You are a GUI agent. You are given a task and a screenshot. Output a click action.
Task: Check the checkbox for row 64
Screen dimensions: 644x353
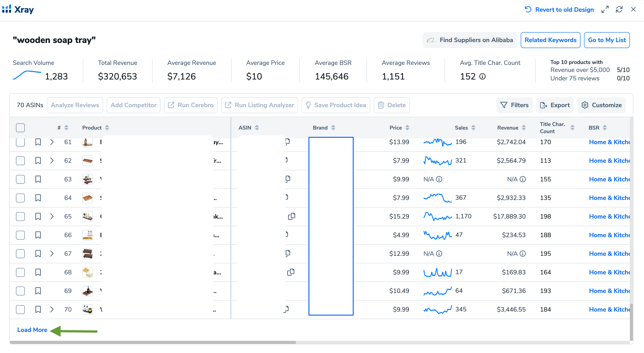click(20, 198)
